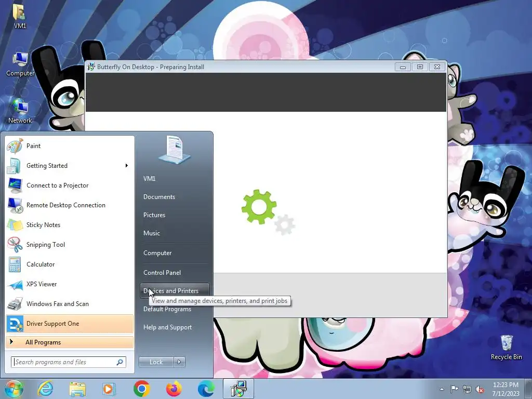Start Sticky Notes
Screen dimensions: 532x399
pyautogui.click(x=70, y=224)
